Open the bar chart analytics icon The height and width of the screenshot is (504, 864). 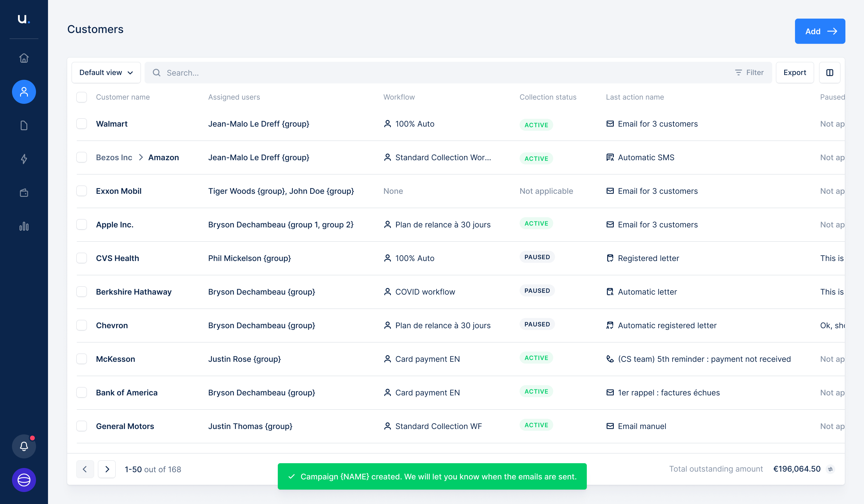(x=24, y=226)
